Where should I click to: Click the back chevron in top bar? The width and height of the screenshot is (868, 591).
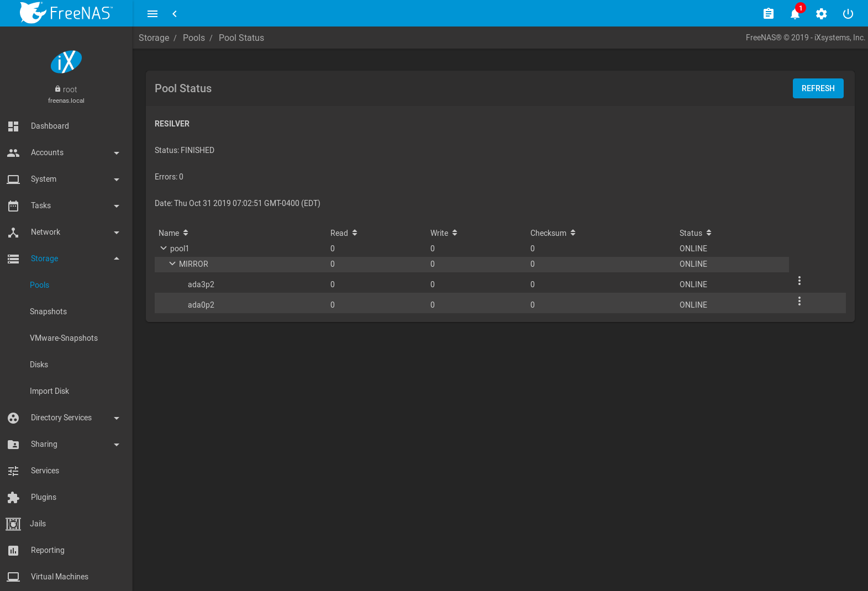(x=175, y=14)
